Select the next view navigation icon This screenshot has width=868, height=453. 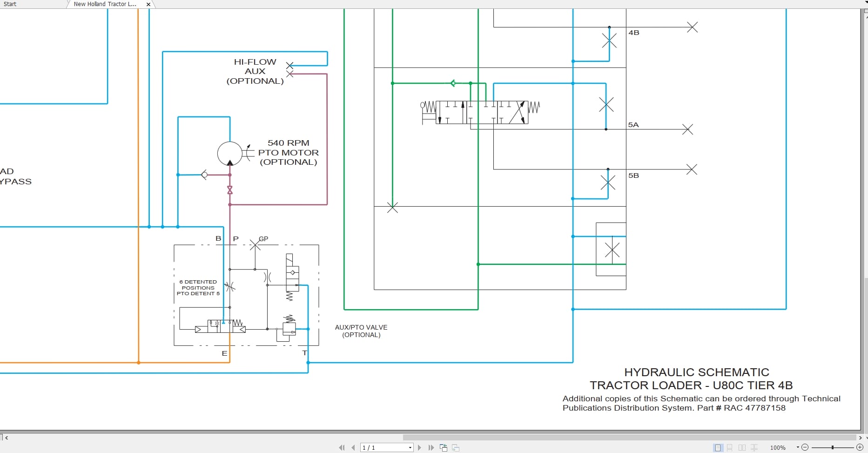455,447
